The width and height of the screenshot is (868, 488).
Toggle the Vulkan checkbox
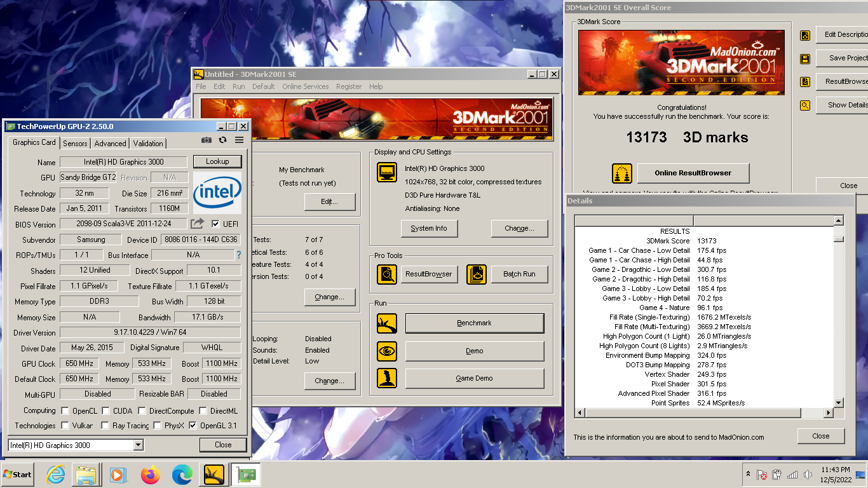pyautogui.click(x=65, y=426)
